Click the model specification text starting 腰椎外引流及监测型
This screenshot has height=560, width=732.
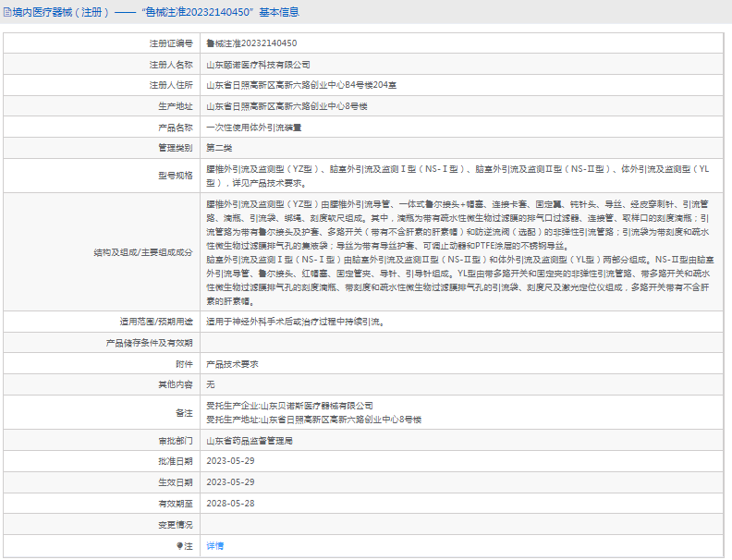[x=457, y=176]
